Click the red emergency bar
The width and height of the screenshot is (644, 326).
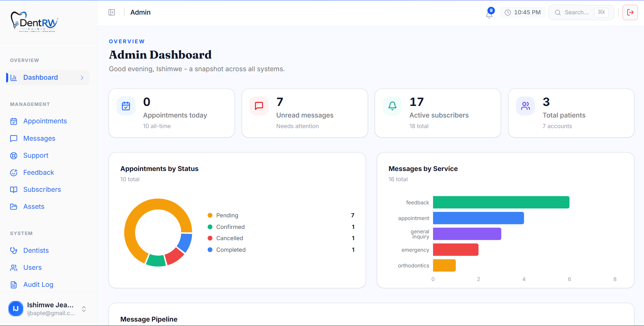(456, 250)
